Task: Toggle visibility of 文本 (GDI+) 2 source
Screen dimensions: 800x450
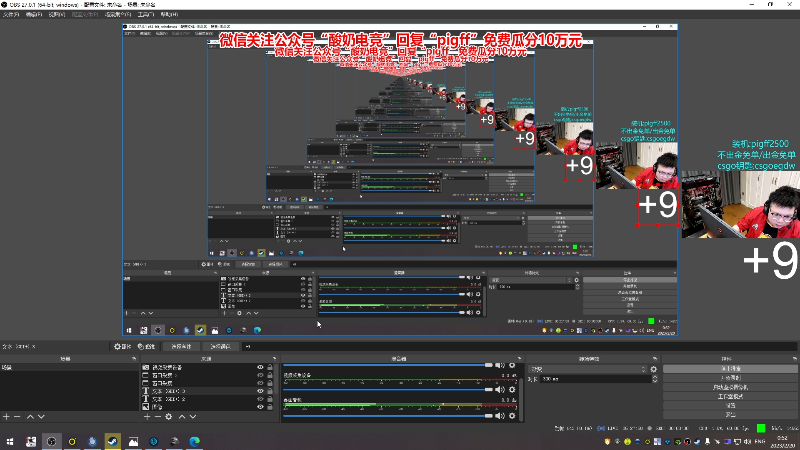Action: [260, 399]
